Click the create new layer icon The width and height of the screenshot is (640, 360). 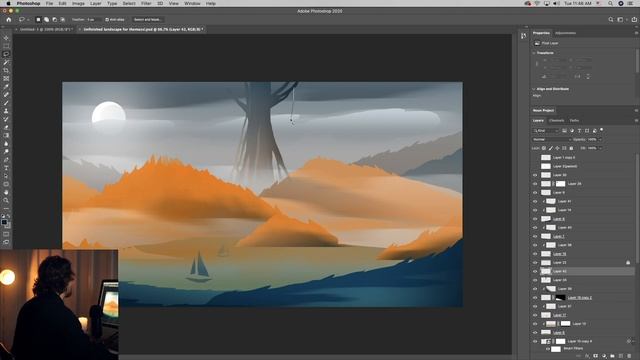tap(621, 356)
